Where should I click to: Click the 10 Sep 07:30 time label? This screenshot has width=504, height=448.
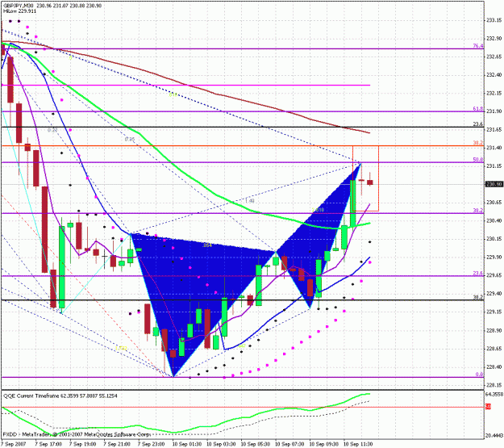click(x=289, y=444)
